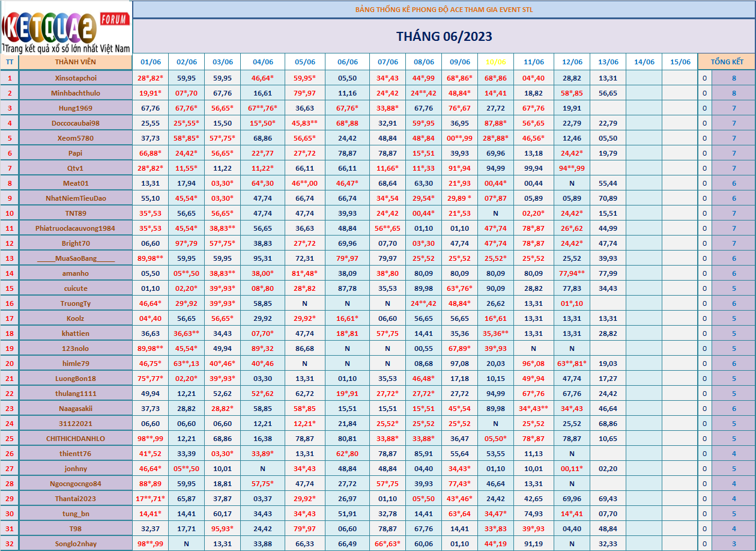The image size is (756, 551).
Task: Click member name _____MuaSaoBang_____
Action: point(75,258)
